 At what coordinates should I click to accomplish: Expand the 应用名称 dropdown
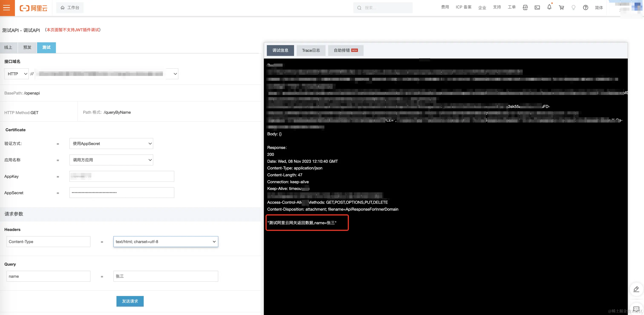coord(111,160)
